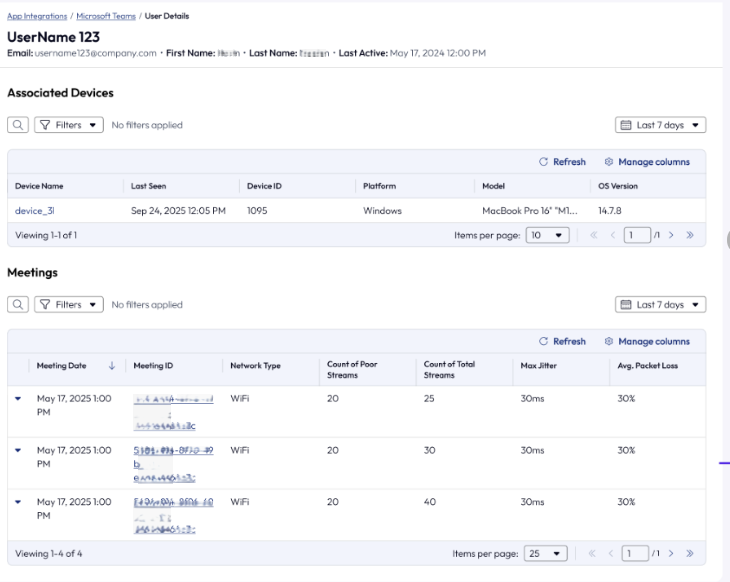
Task: Expand meeting row with 30 total streams
Action: point(18,450)
